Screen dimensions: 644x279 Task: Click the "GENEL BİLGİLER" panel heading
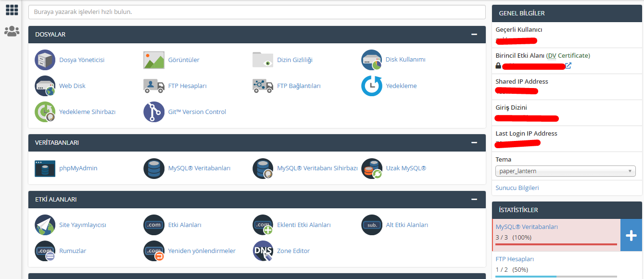[522, 13]
